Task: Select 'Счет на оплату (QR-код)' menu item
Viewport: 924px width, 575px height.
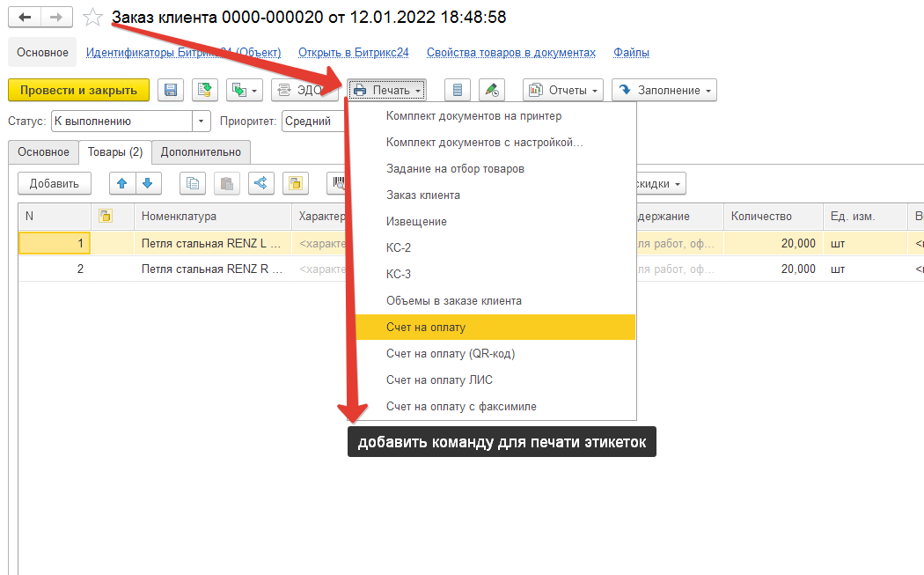Action: tap(451, 354)
